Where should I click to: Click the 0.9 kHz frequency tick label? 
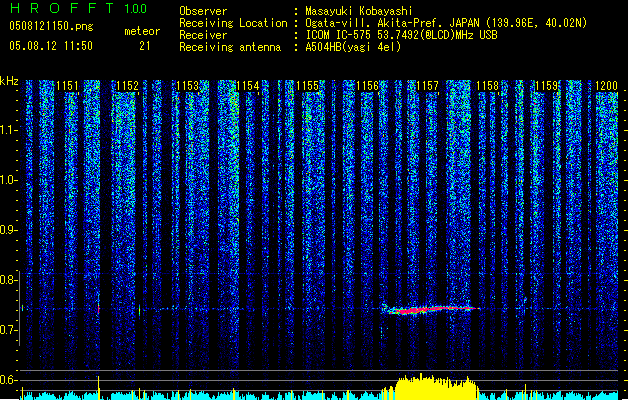click(8, 230)
